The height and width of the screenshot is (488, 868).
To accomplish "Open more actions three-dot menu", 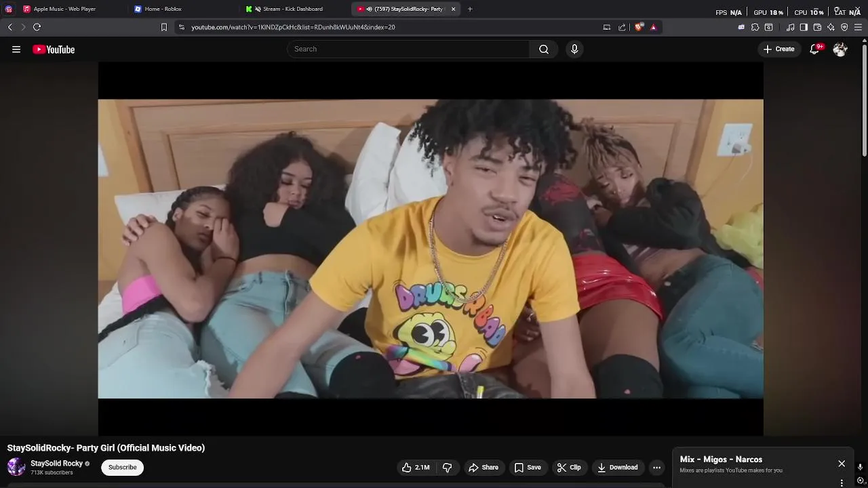I will 656,467.
